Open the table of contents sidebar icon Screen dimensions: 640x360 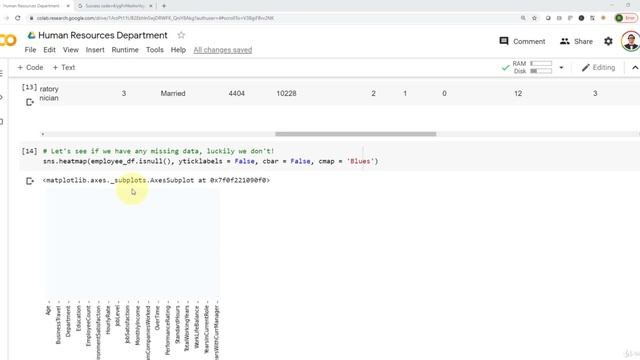tap(2, 73)
